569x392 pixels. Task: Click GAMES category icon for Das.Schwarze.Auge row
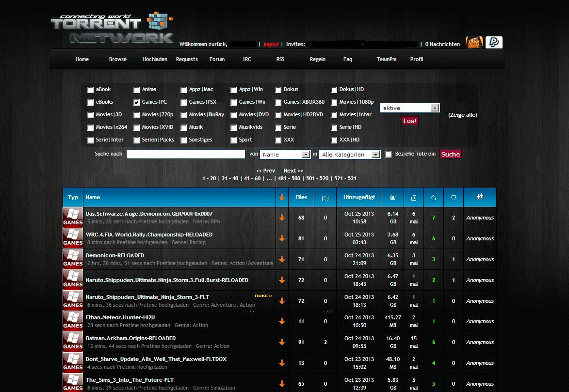(73, 217)
